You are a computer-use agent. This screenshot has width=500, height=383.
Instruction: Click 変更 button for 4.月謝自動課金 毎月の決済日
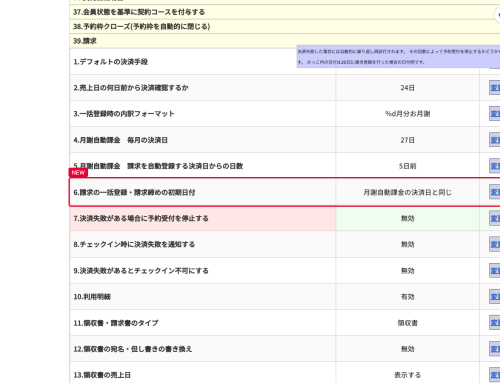(x=495, y=140)
